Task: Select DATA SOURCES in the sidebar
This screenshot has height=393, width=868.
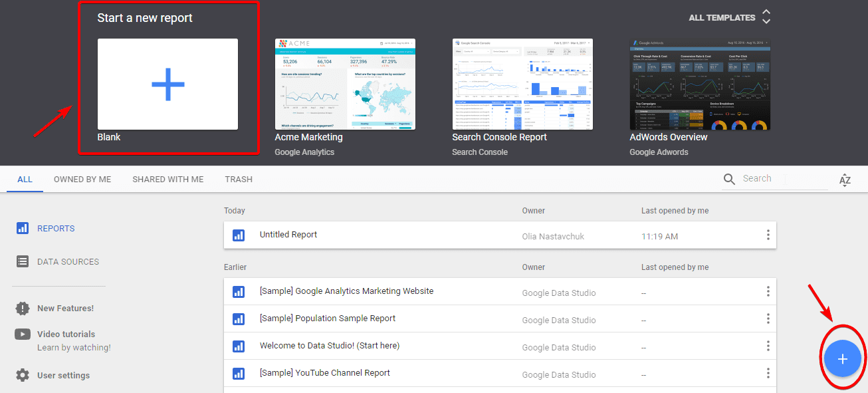Action: pyautogui.click(x=68, y=261)
